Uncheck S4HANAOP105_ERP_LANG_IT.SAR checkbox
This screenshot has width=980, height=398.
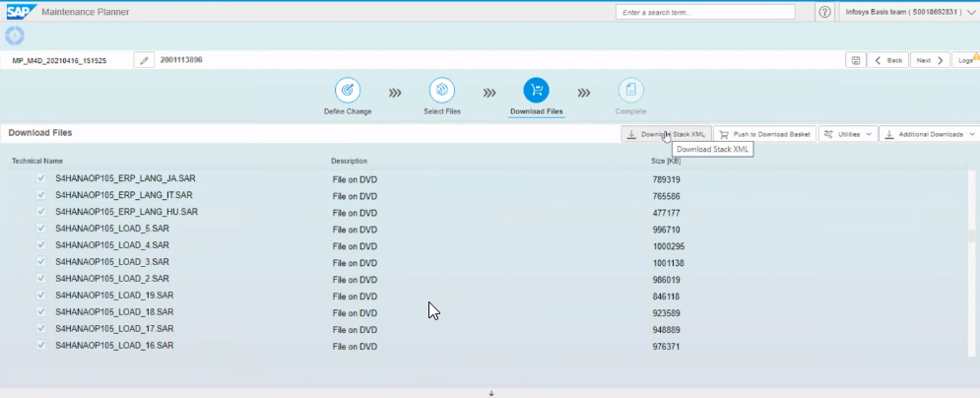41,195
